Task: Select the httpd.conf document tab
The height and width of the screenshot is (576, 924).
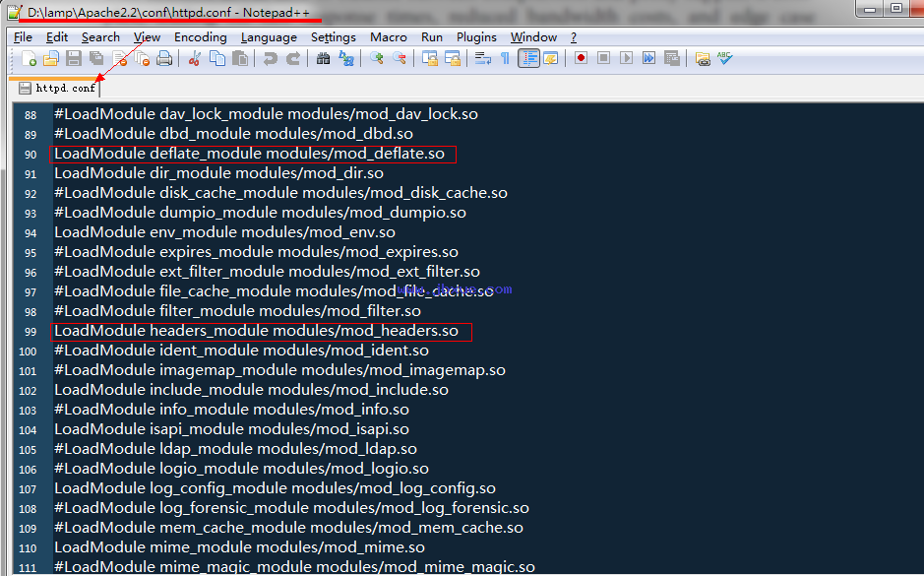Action: pyautogui.click(x=56, y=88)
